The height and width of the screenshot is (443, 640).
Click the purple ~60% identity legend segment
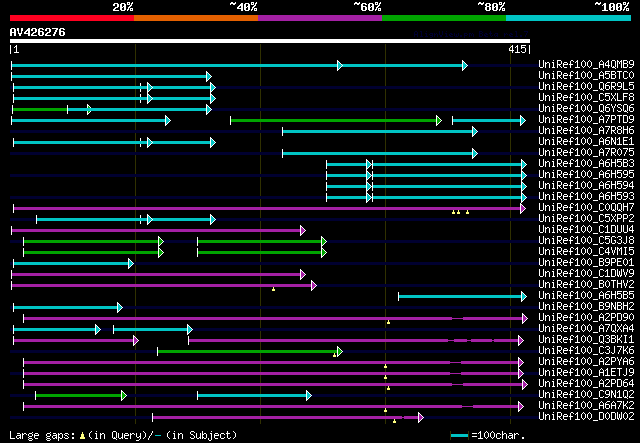click(x=320, y=18)
